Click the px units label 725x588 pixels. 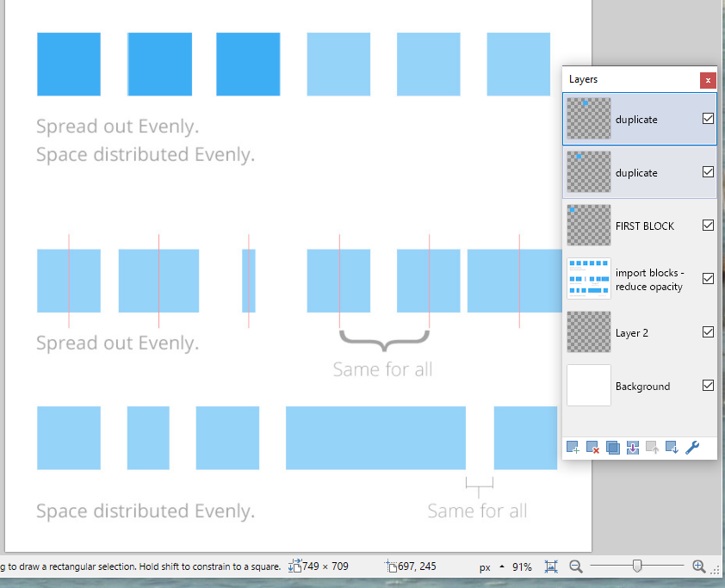pyautogui.click(x=485, y=567)
